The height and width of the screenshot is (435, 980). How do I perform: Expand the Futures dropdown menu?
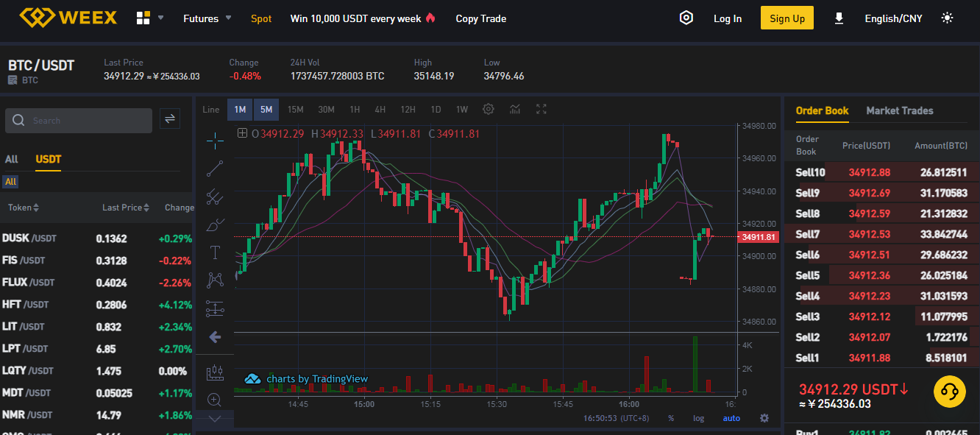coord(207,18)
